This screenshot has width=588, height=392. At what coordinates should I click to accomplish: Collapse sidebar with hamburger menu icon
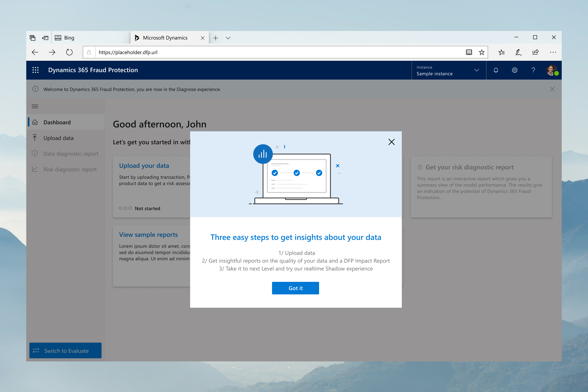tap(35, 106)
